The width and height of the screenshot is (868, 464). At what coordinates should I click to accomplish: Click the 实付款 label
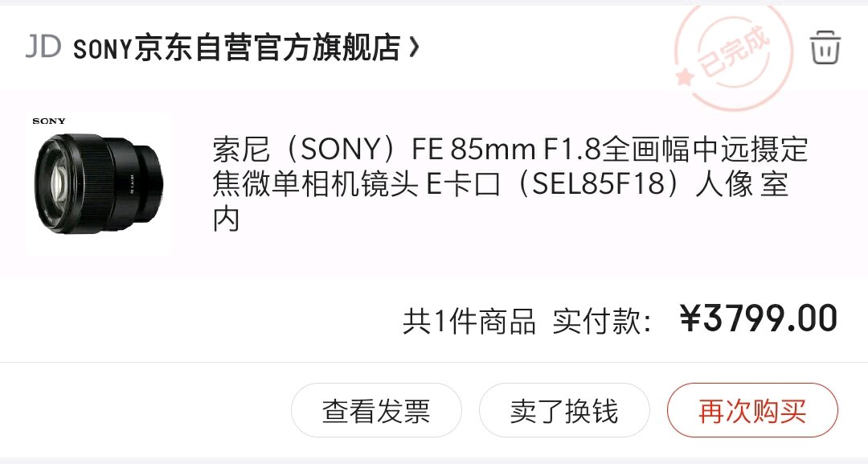pyautogui.click(x=600, y=322)
